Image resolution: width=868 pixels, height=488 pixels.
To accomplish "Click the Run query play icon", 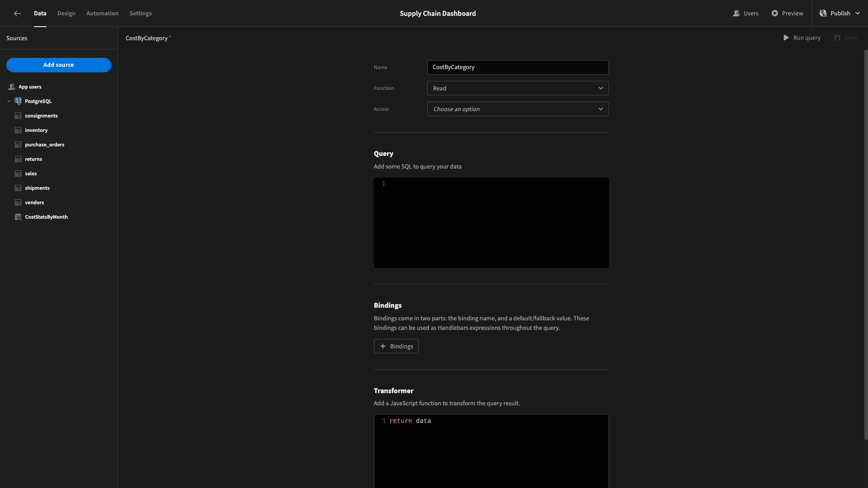I will pos(786,38).
